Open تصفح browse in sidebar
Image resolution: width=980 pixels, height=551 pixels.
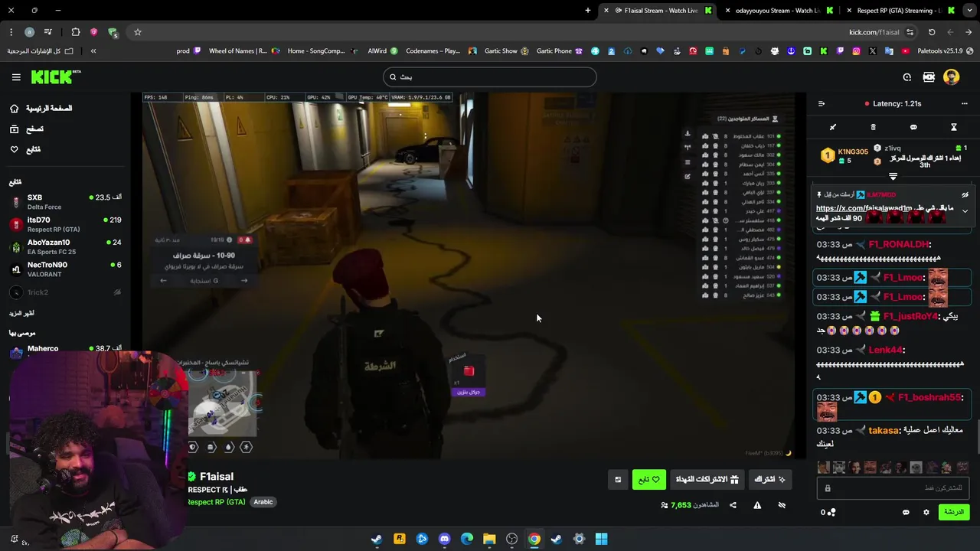27,129
